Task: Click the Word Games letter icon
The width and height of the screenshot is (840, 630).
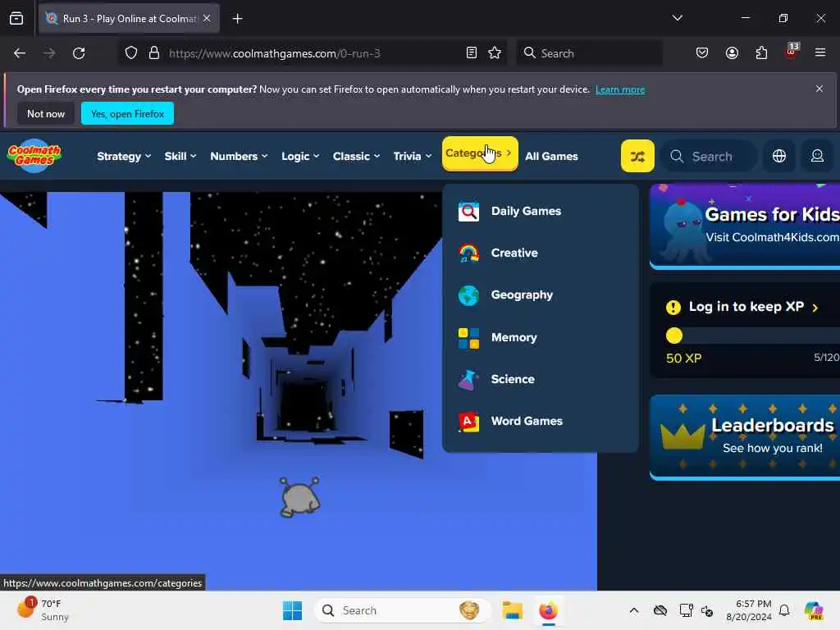Action: [x=468, y=421]
